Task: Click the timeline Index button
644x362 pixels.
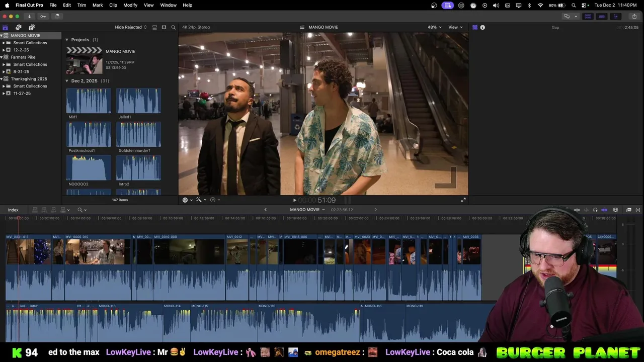Action: 13,210
